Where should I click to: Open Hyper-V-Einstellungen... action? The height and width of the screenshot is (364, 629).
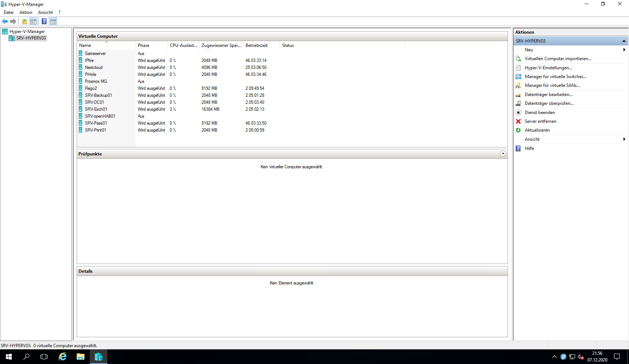[x=548, y=68]
